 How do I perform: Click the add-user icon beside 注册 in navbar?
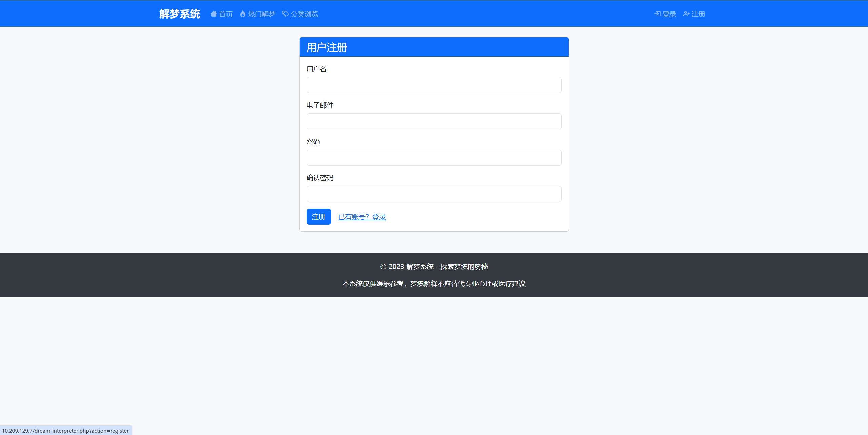tap(686, 14)
